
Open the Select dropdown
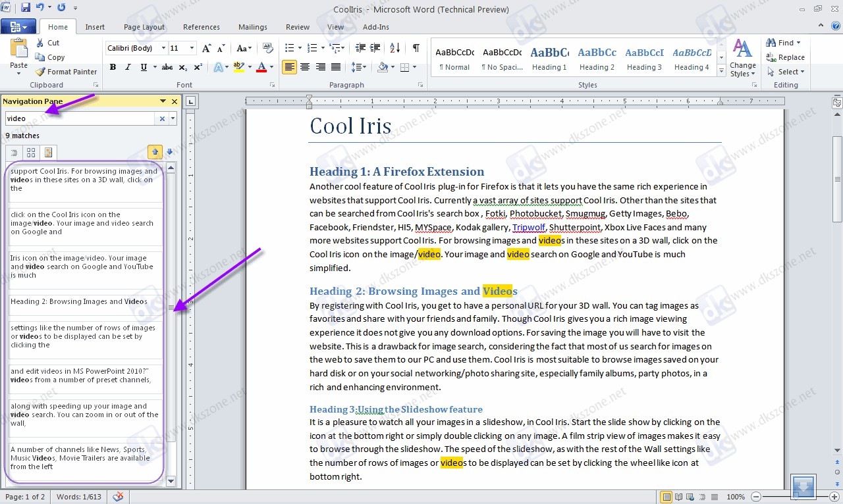(x=786, y=72)
